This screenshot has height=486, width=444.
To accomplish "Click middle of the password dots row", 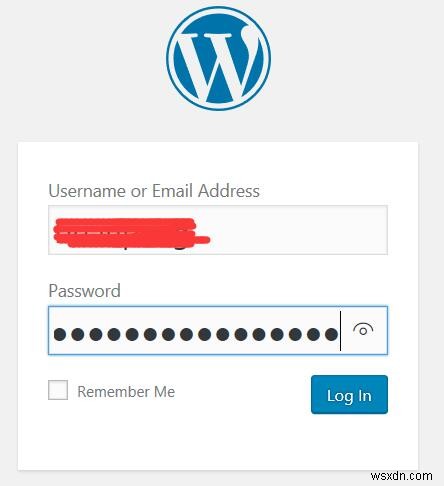I will [x=196, y=334].
